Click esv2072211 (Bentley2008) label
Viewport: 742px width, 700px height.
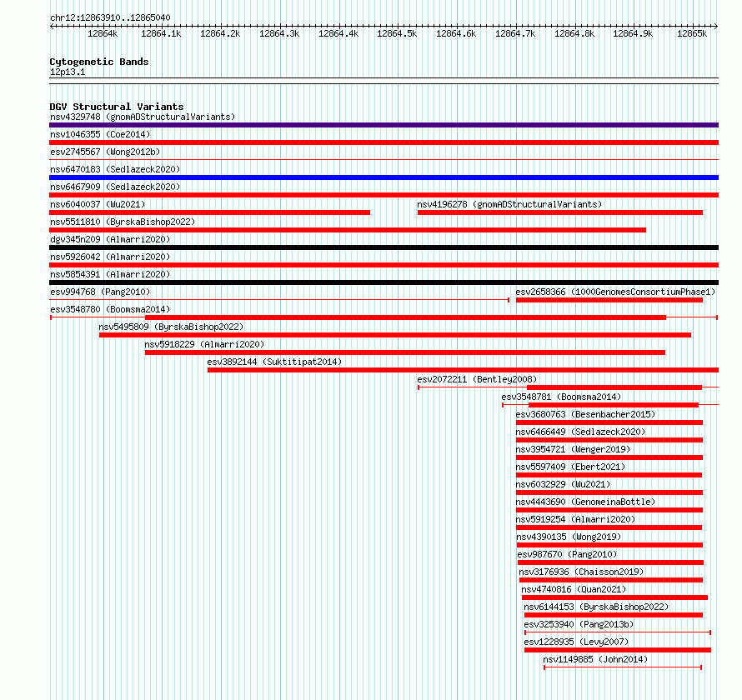[477, 379]
